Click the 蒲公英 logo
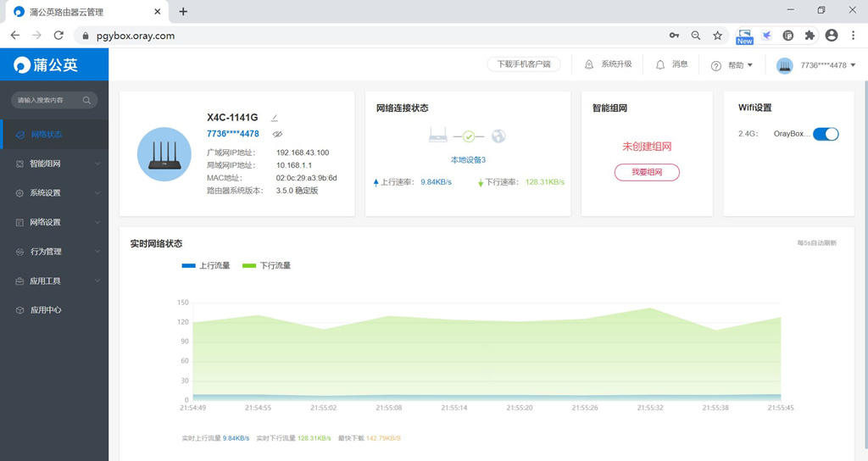This screenshot has width=868, height=461. [x=47, y=64]
